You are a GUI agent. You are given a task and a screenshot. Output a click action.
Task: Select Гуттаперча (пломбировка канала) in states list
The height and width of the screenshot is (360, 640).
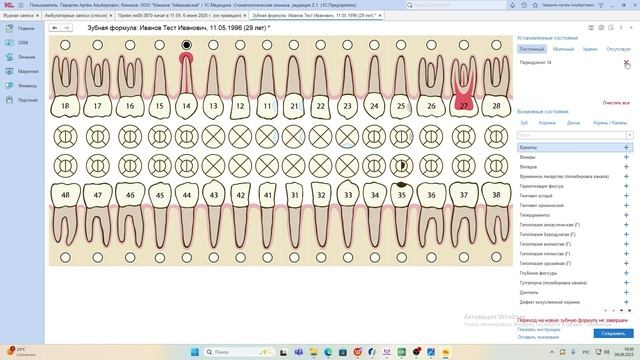(553, 283)
